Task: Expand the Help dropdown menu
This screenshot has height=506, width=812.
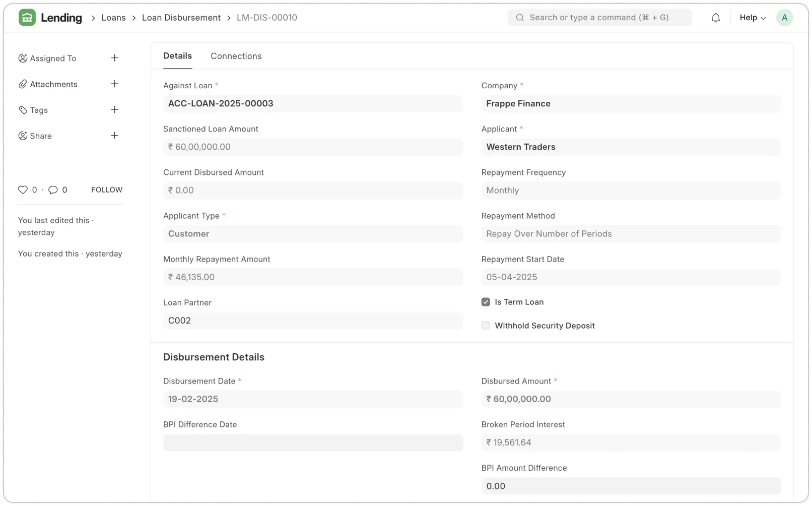Action: [752, 18]
